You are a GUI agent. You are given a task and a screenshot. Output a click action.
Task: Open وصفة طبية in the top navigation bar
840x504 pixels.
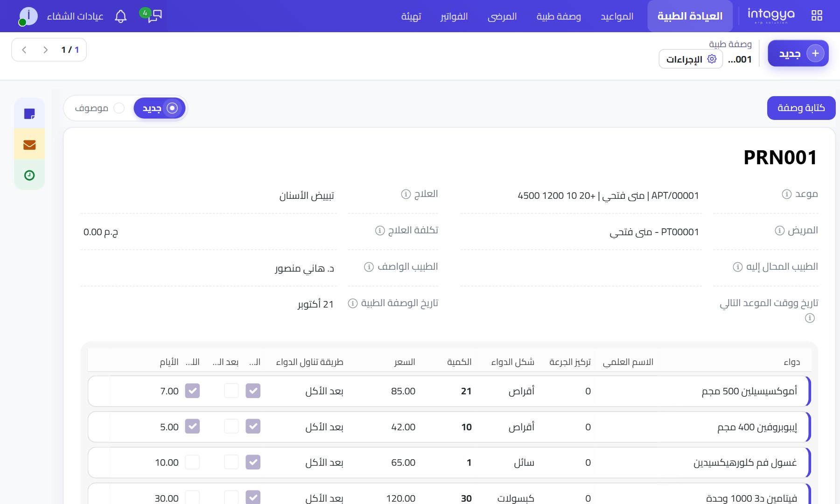[x=559, y=16]
